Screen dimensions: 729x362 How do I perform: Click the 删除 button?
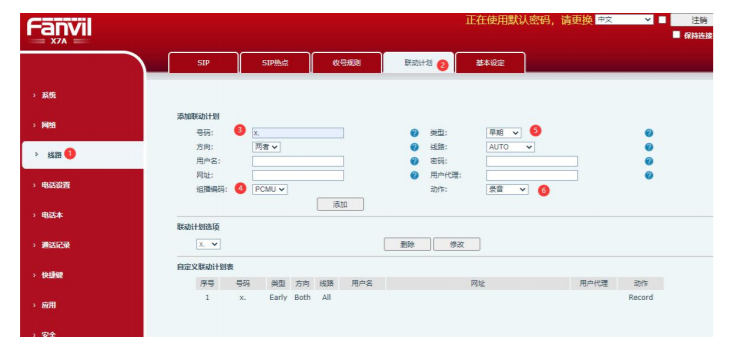tap(407, 244)
